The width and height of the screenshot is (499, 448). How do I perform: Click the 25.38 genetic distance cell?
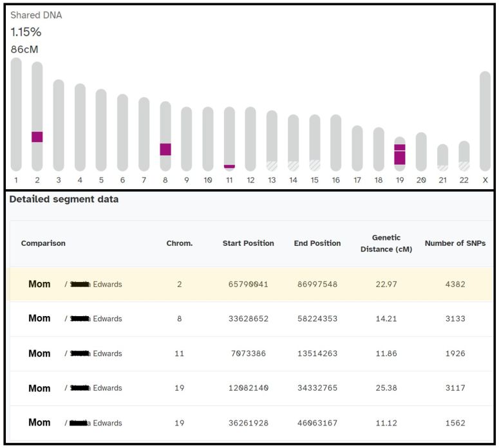[386, 388]
